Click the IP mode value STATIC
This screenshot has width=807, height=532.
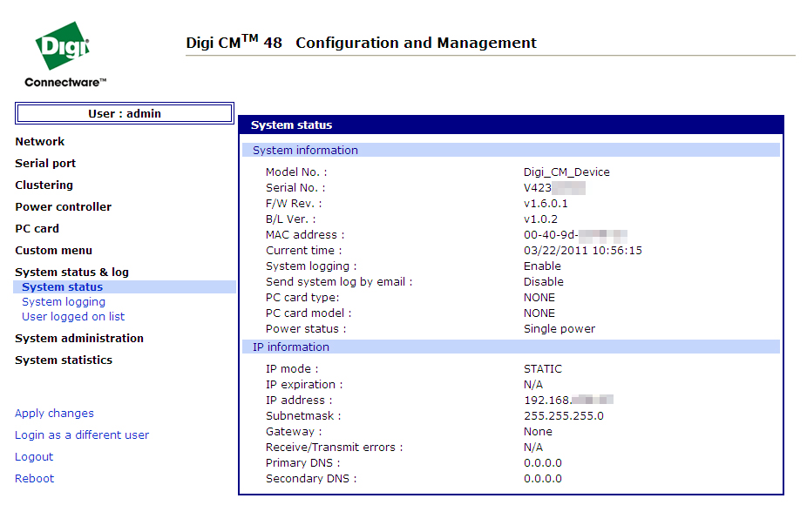click(542, 369)
